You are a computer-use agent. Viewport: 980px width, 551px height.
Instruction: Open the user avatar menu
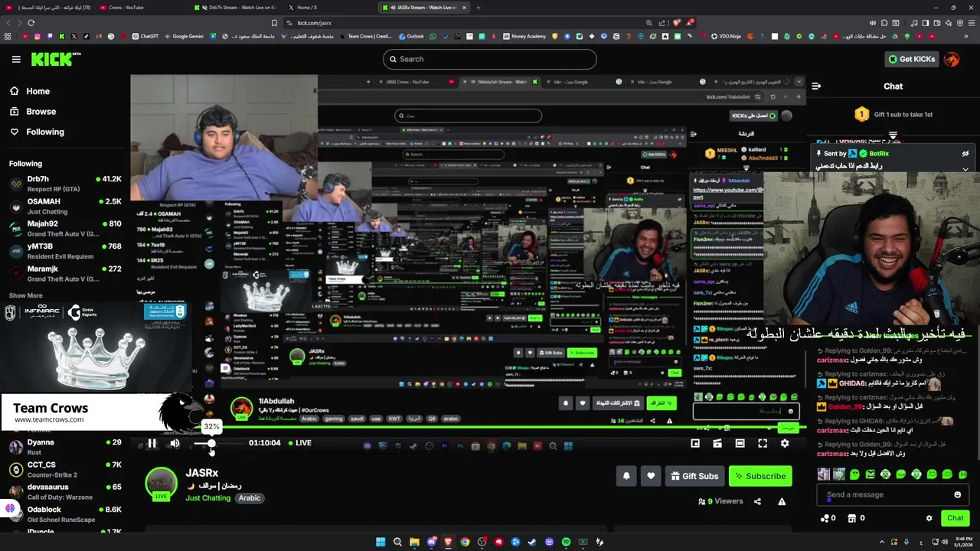pyautogui.click(x=952, y=59)
